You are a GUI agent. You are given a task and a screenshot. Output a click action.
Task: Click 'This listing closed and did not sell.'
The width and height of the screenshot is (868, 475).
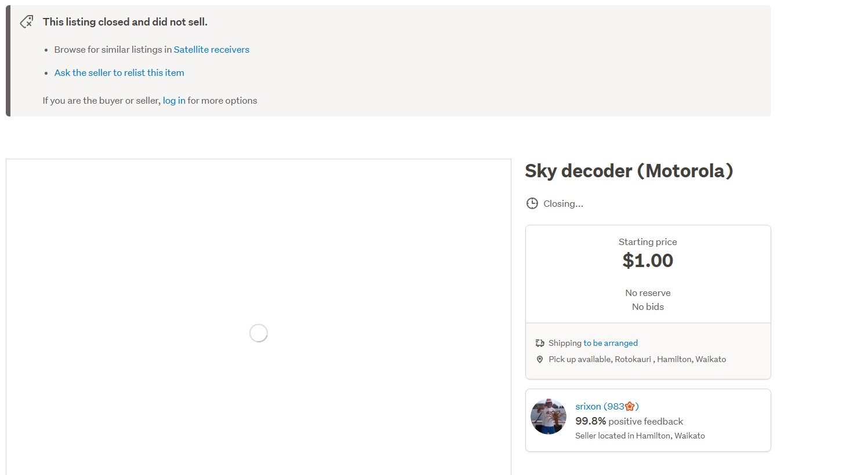pyautogui.click(x=125, y=22)
